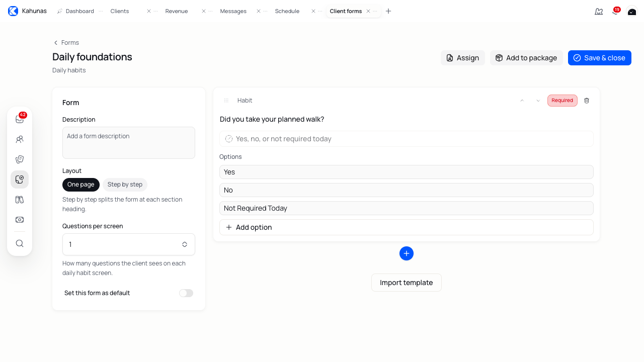Click the Kahunas logo icon
This screenshot has height=362, width=644.
coord(13,11)
